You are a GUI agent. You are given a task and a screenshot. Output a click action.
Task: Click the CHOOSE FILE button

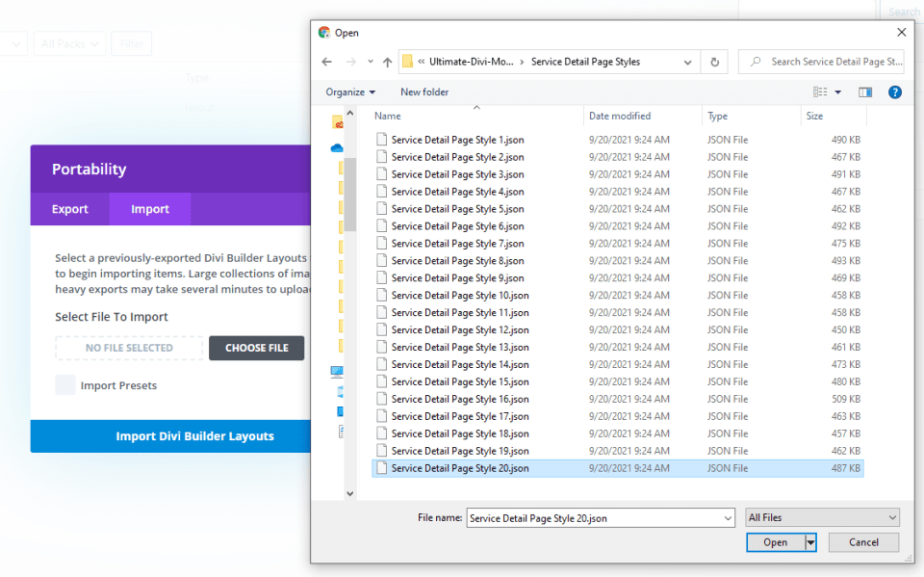point(256,348)
